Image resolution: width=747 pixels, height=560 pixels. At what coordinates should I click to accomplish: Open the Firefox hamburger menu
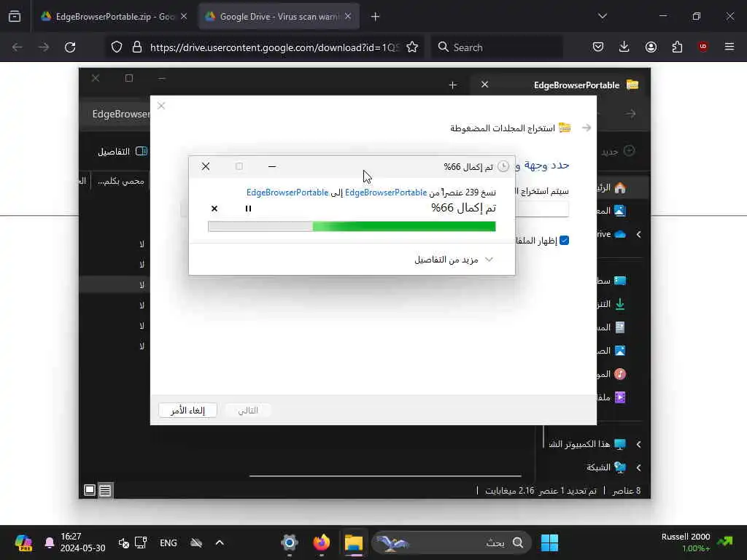coord(729,47)
